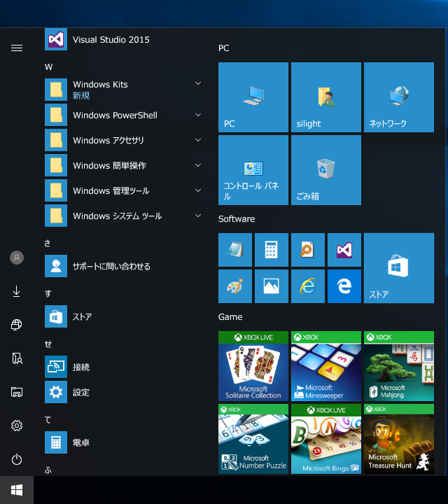Open the Photos small tile

click(x=272, y=286)
